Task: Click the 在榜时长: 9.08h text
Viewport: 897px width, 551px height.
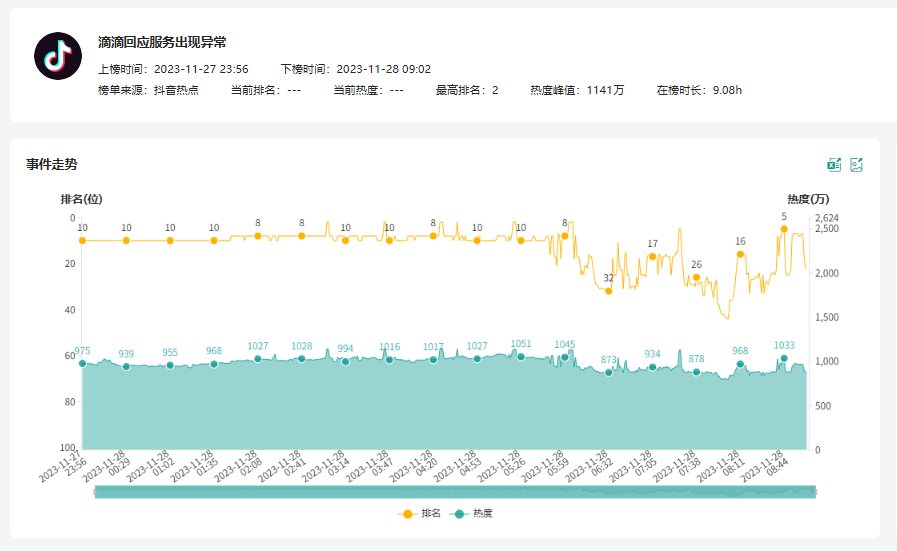Action: click(x=699, y=90)
